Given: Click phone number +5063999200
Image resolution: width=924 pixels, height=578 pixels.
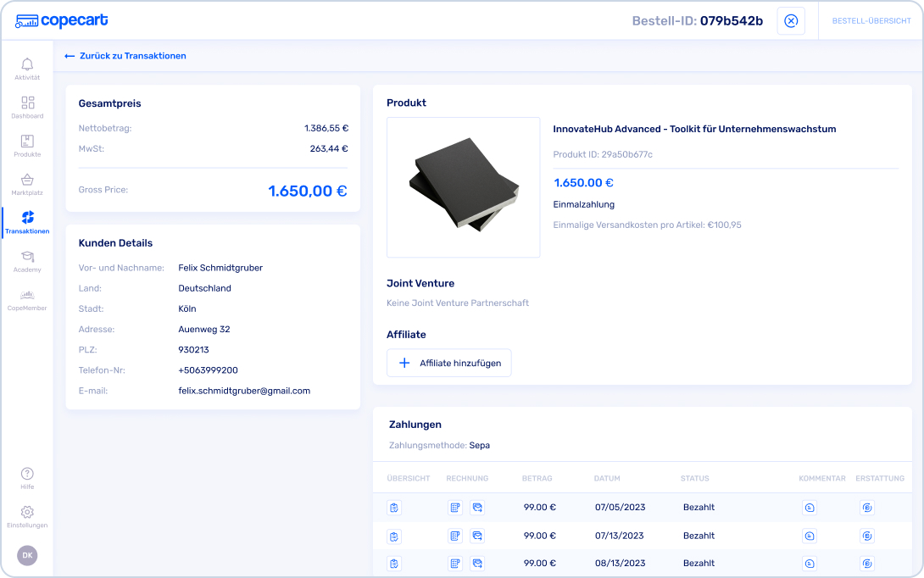Looking at the screenshot, I should [x=208, y=370].
